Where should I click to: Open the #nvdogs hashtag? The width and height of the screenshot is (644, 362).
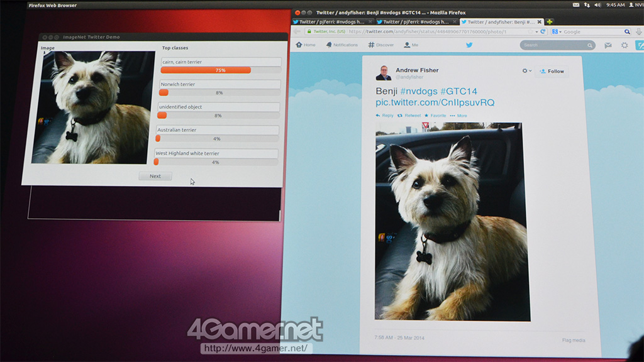tap(419, 91)
